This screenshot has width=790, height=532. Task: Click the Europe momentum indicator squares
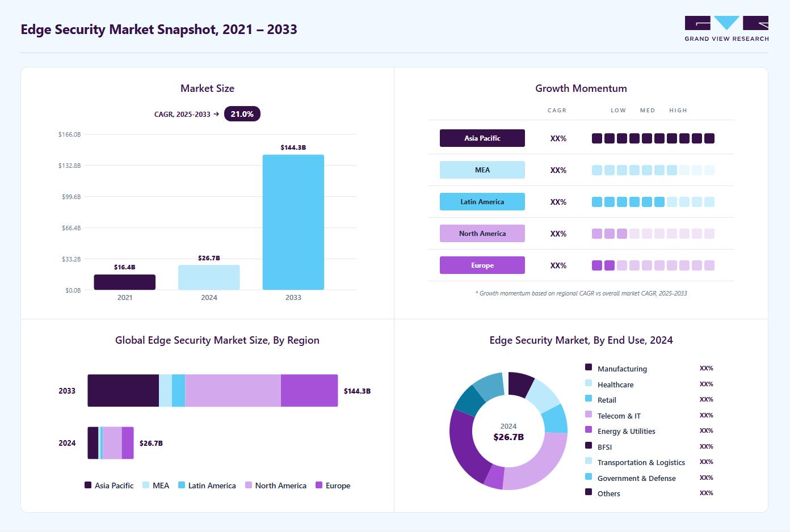click(653, 265)
